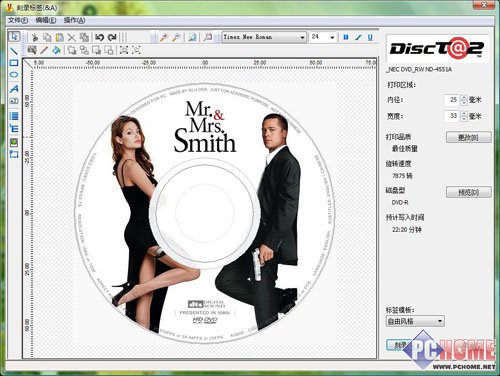
Task: Click the fill bucket icon
Action: click(x=56, y=50)
